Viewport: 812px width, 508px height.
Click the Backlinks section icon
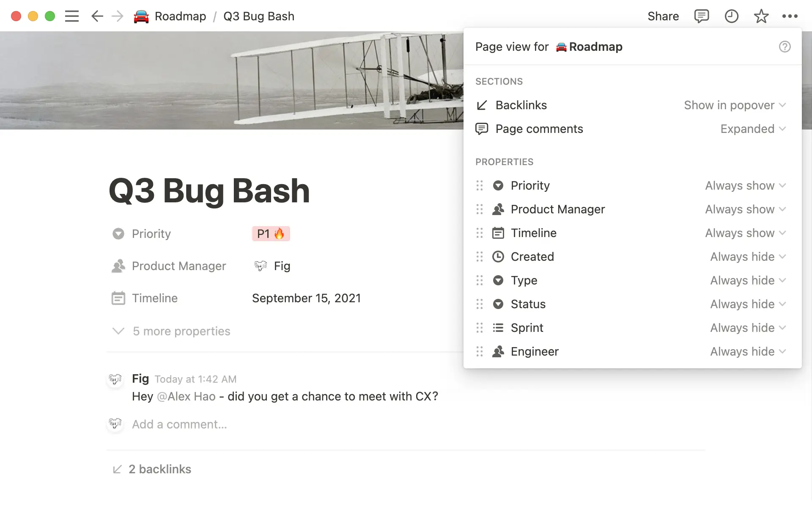[x=482, y=105]
